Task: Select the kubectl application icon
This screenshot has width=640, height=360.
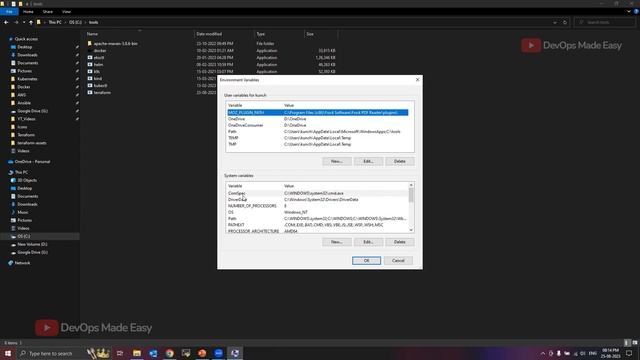Action: pos(90,85)
